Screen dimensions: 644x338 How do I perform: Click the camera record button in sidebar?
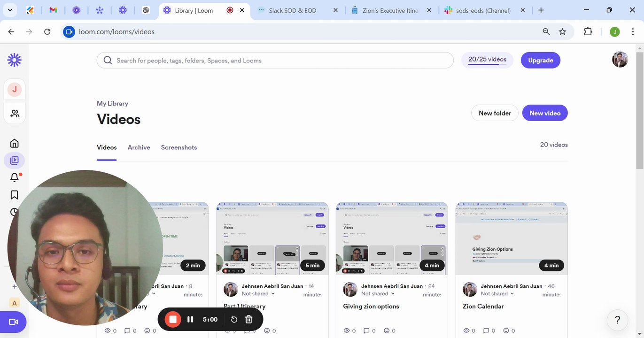[x=13, y=322]
